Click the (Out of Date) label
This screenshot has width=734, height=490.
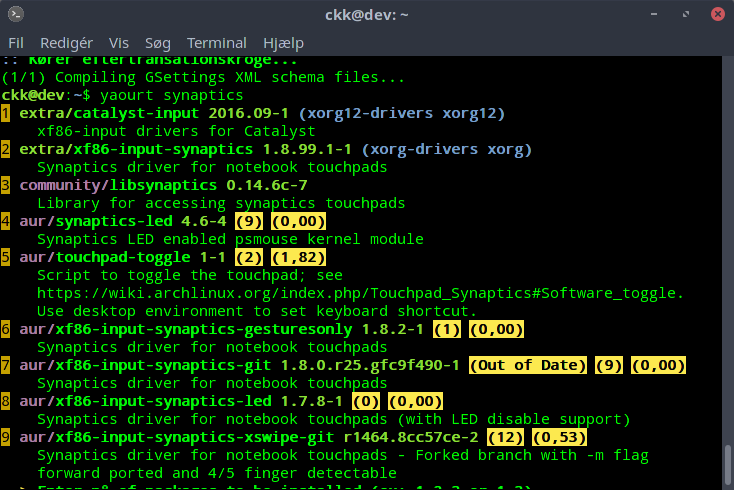[x=528, y=366]
